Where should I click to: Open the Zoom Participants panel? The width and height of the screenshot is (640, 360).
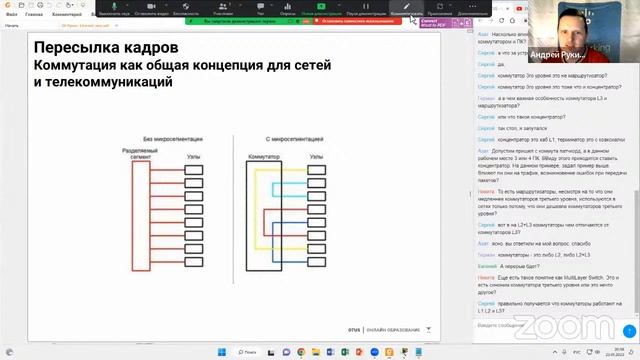[222, 6]
